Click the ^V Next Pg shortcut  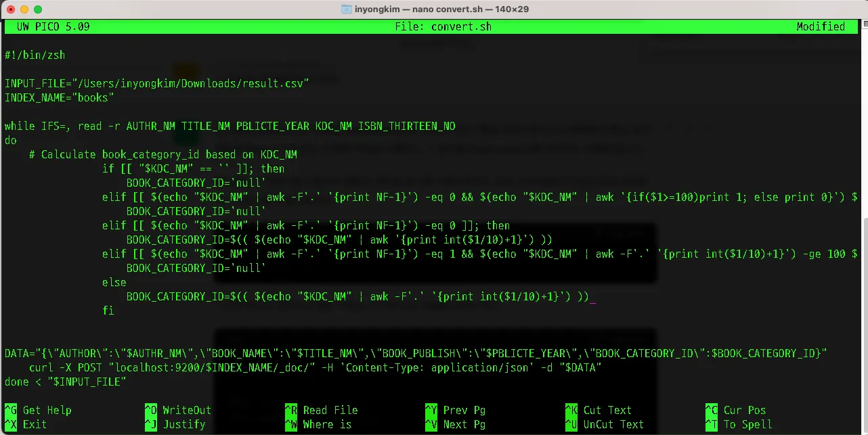click(x=456, y=424)
